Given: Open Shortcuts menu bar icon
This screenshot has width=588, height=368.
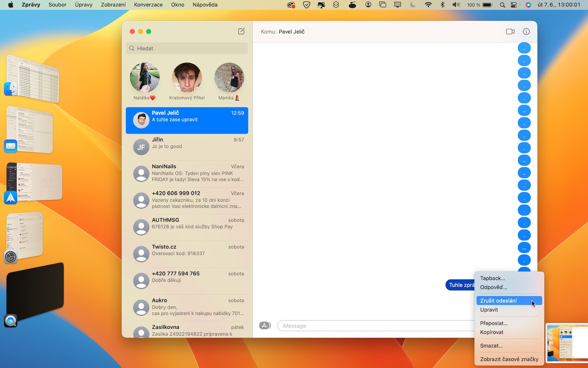Looking at the screenshot, I should pos(336,5).
